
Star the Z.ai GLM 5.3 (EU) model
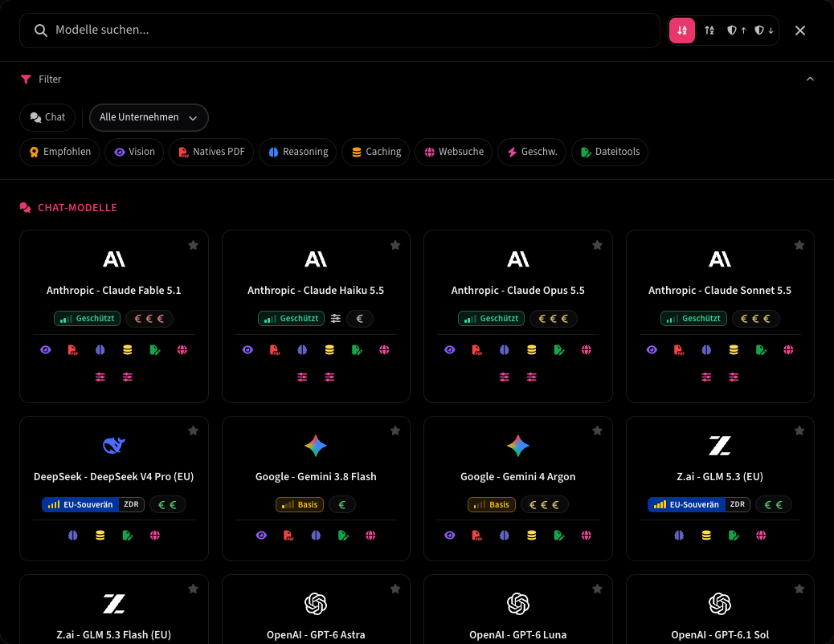click(x=799, y=430)
